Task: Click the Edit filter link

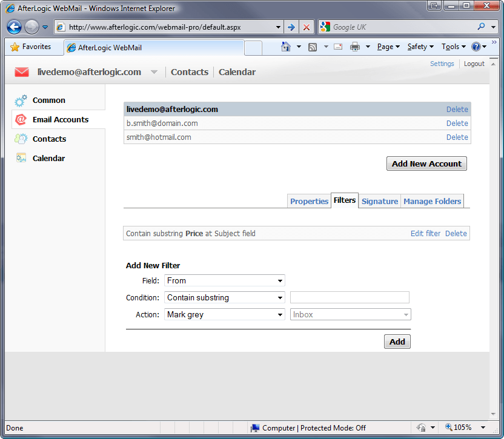Action: click(x=425, y=233)
